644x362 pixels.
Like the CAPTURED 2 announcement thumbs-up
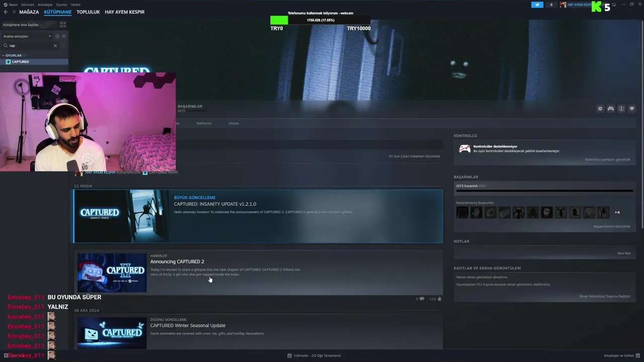(435, 299)
